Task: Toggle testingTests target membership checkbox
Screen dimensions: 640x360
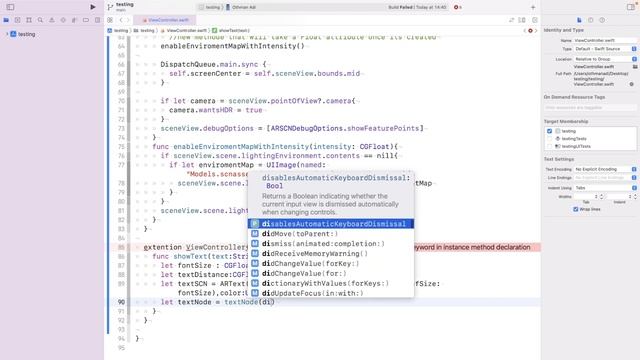Action: (x=549, y=139)
